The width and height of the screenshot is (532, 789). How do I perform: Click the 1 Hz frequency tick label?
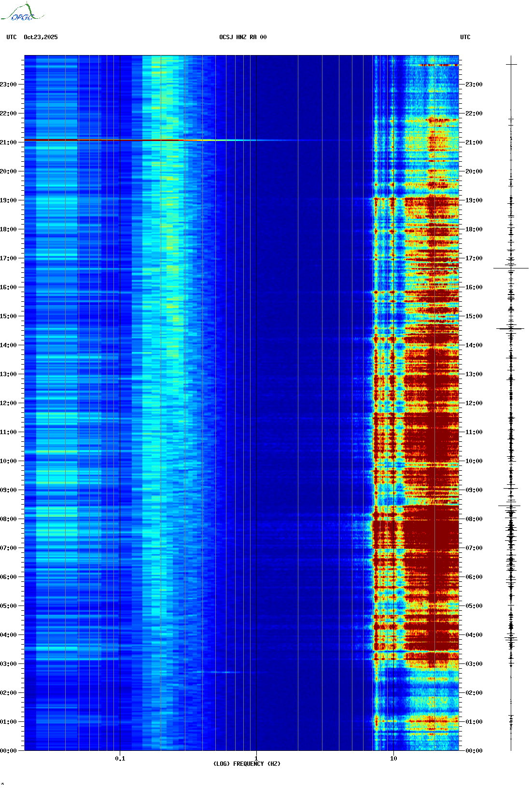pos(256,758)
